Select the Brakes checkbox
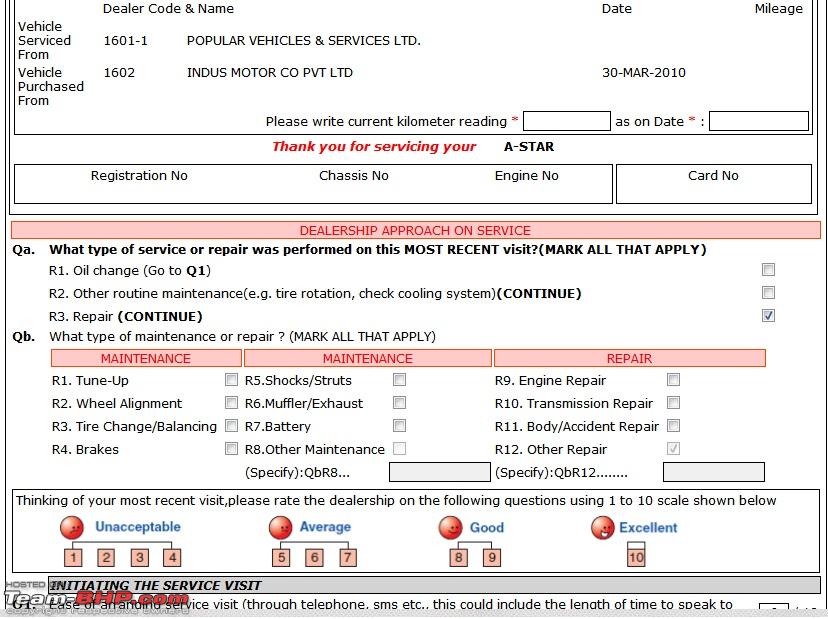The width and height of the screenshot is (828, 619). [x=231, y=449]
